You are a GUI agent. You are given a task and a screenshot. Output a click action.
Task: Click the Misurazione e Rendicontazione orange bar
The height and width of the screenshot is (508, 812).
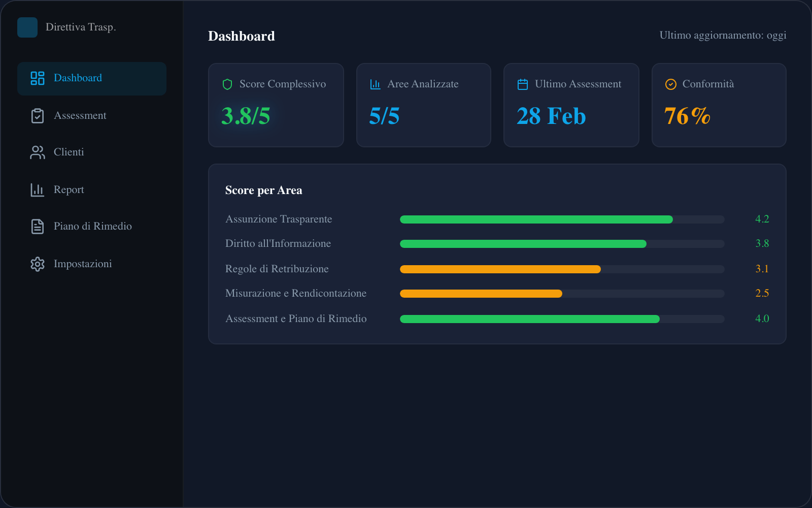click(x=481, y=294)
